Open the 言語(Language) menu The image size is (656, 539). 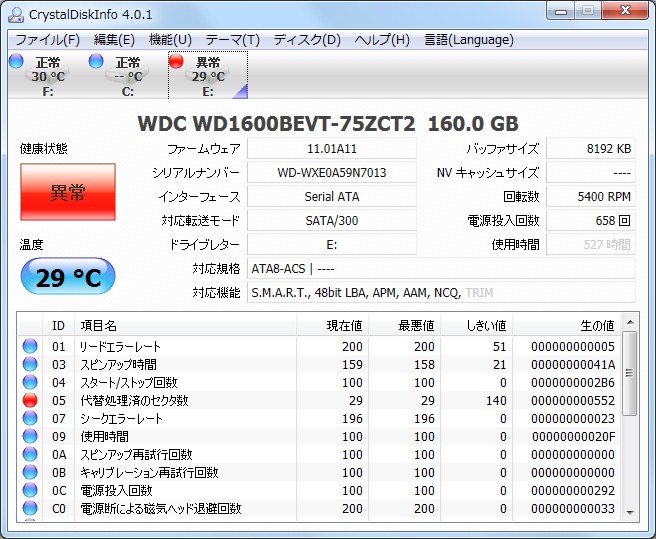pyautogui.click(x=469, y=40)
